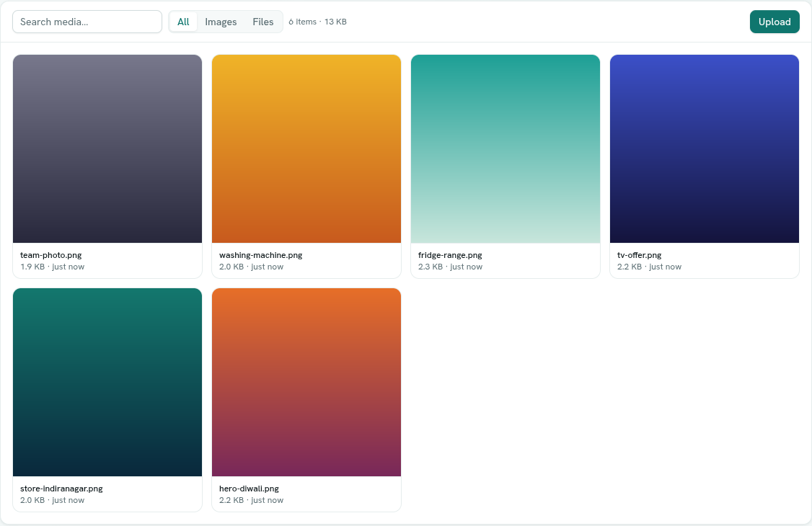Image resolution: width=812 pixels, height=526 pixels.
Task: Click the Search media input field
Action: 87,22
